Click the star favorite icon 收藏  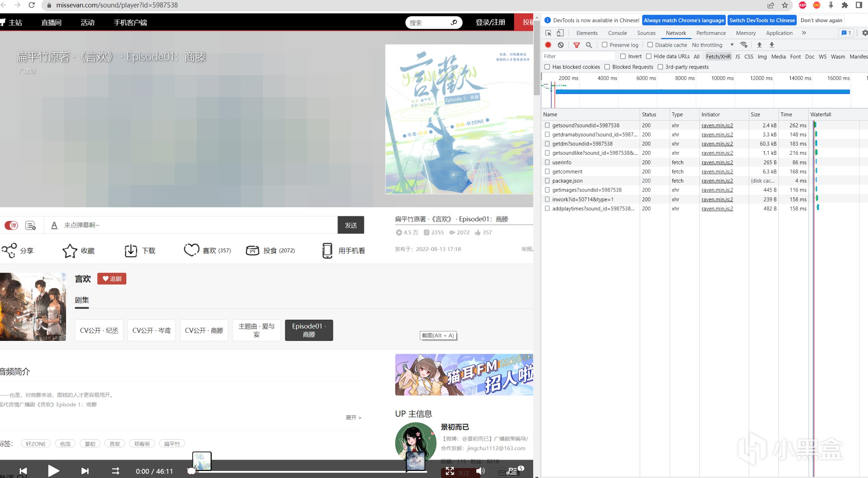pyautogui.click(x=70, y=251)
